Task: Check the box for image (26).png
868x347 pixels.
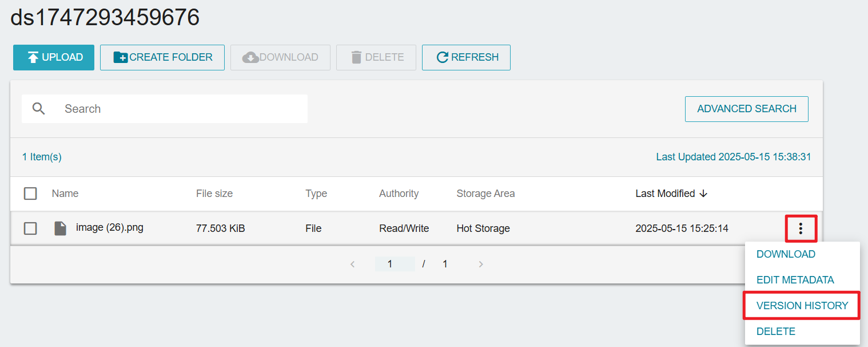Action: [x=30, y=228]
